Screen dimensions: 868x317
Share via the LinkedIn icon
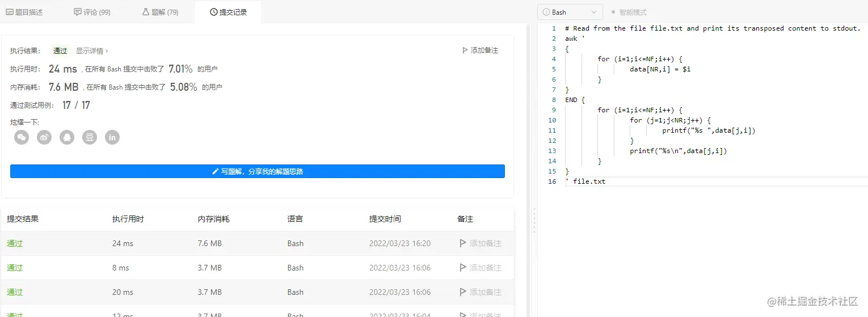112,137
